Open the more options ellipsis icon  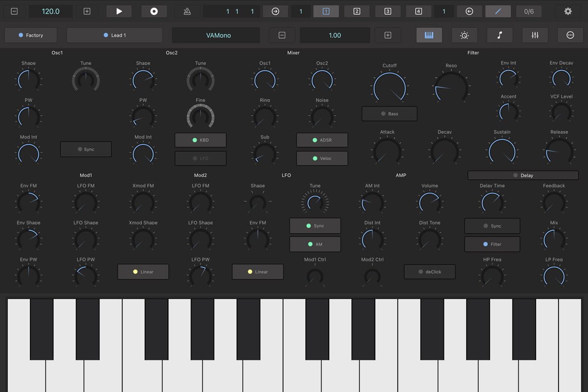pos(570,35)
